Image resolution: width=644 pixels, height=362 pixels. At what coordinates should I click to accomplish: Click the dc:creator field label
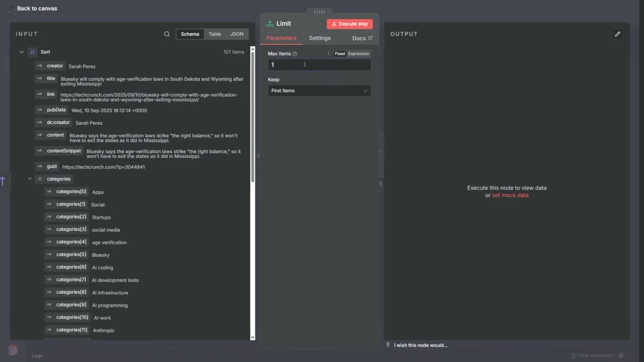58,122
